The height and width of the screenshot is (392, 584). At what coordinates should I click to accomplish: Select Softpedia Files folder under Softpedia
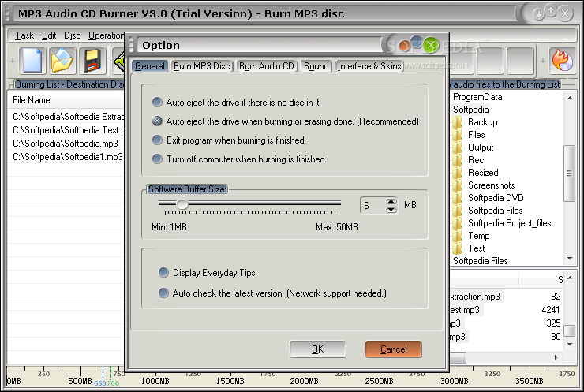tap(496, 211)
